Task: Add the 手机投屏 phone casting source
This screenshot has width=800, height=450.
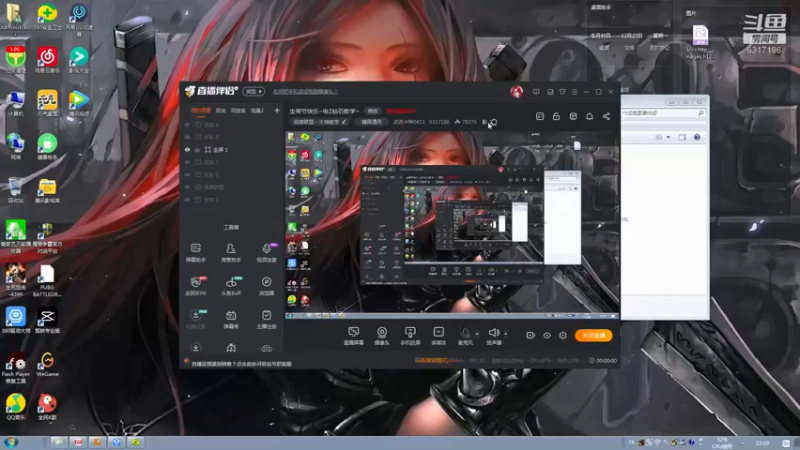Action: coord(410,336)
